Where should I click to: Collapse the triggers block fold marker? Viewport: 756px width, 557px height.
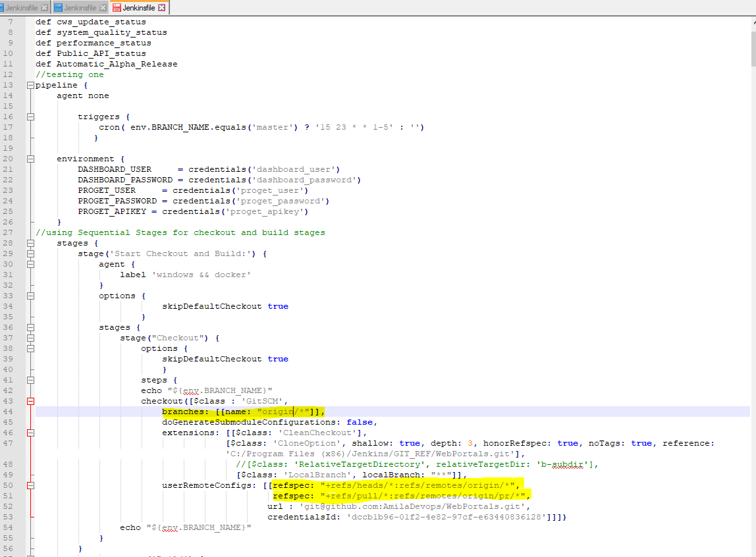click(30, 117)
